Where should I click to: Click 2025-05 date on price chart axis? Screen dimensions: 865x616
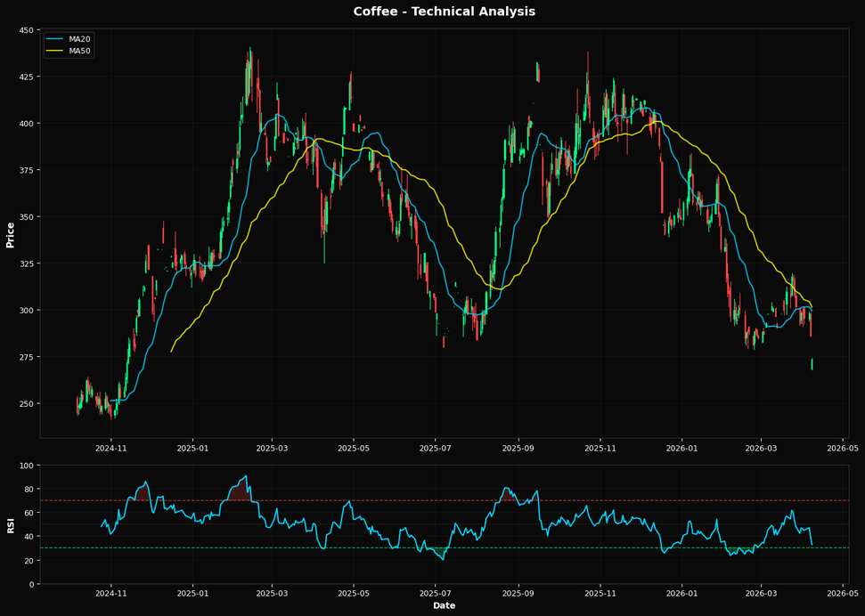pyautogui.click(x=354, y=448)
